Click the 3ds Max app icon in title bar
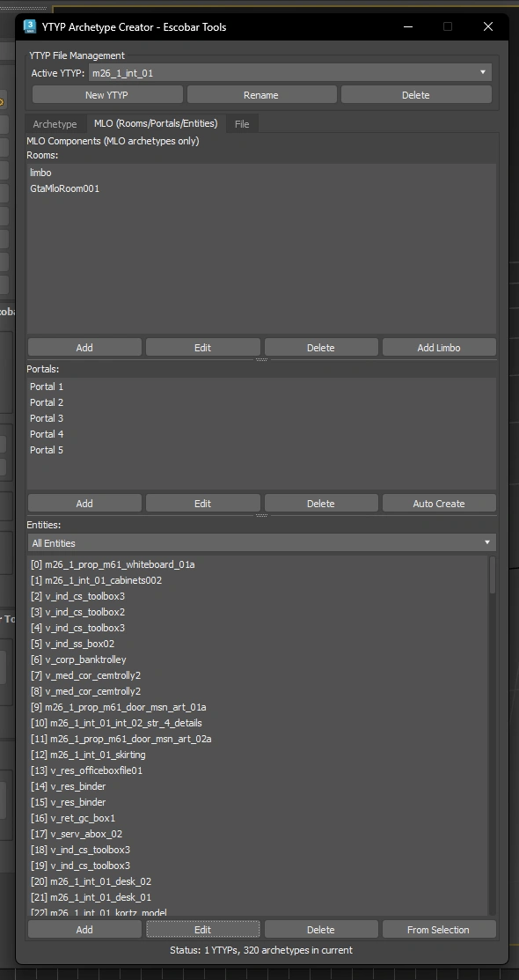The width and height of the screenshot is (519, 980). tap(29, 26)
